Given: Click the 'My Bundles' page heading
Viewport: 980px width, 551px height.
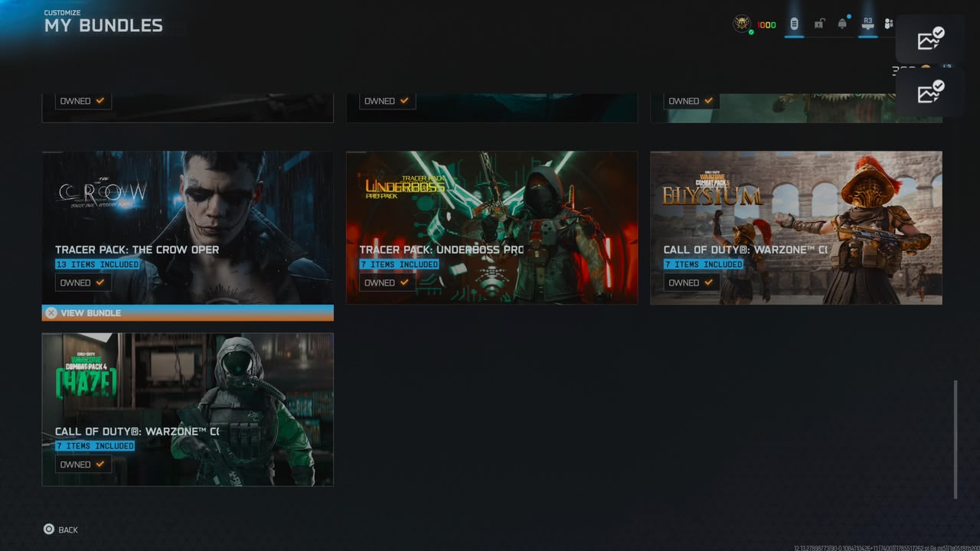Looking at the screenshot, I should tap(103, 25).
